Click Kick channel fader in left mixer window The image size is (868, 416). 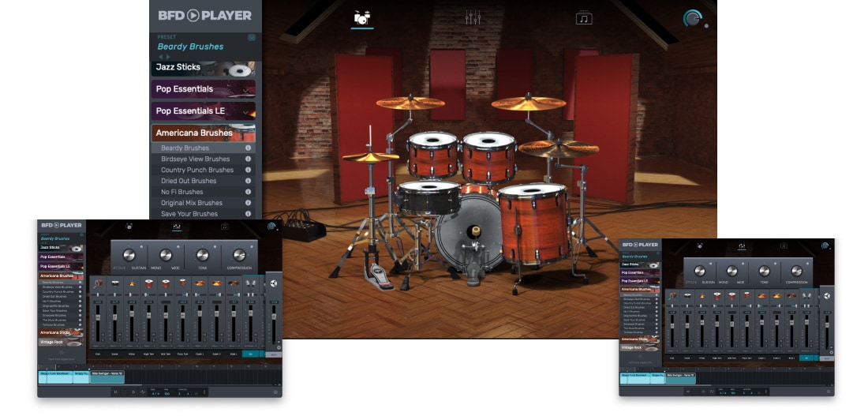click(x=98, y=317)
